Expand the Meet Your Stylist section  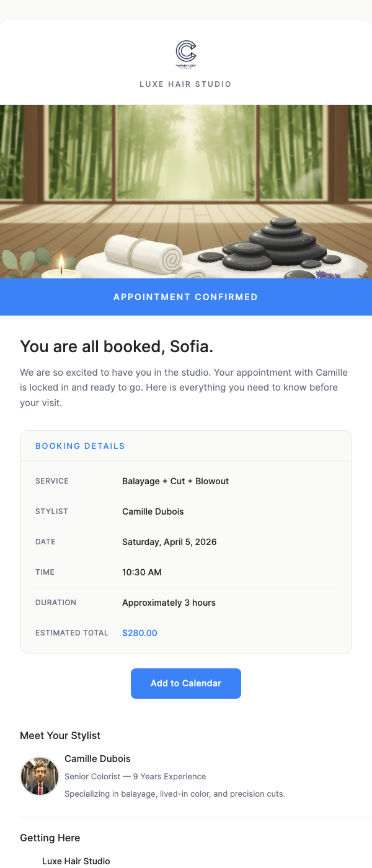coord(60,735)
